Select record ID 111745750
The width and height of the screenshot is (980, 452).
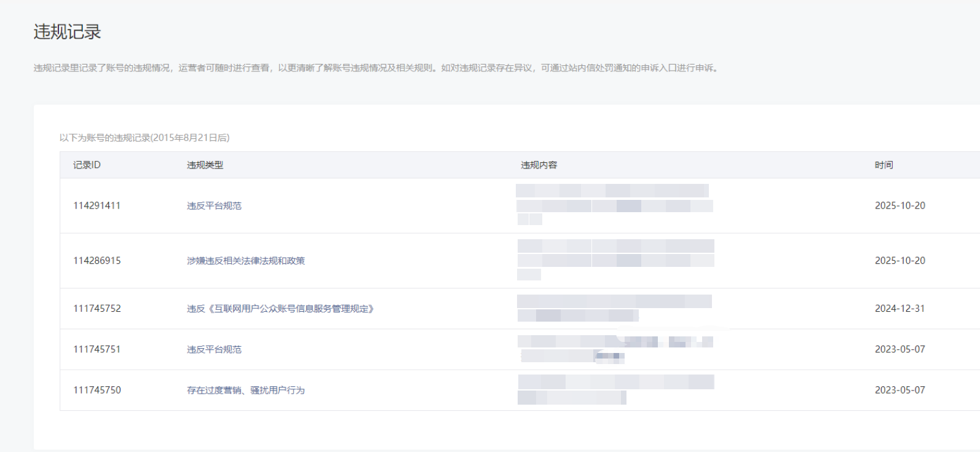[x=97, y=391]
